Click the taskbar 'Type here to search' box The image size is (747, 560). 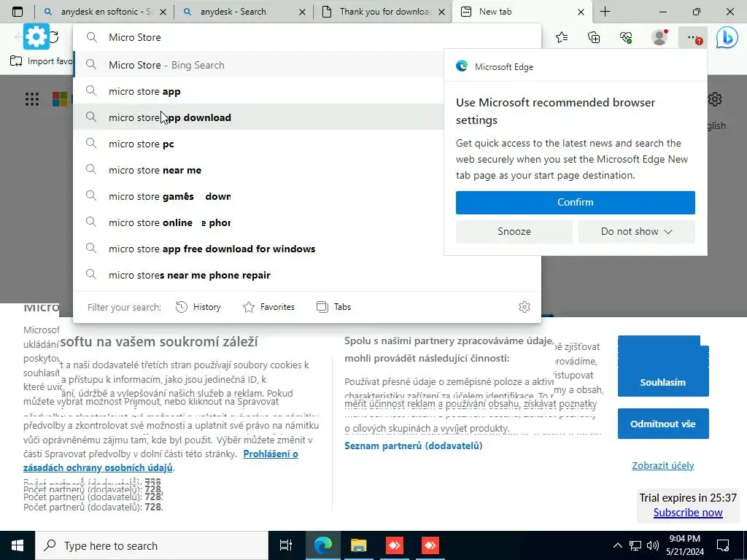coord(152,545)
